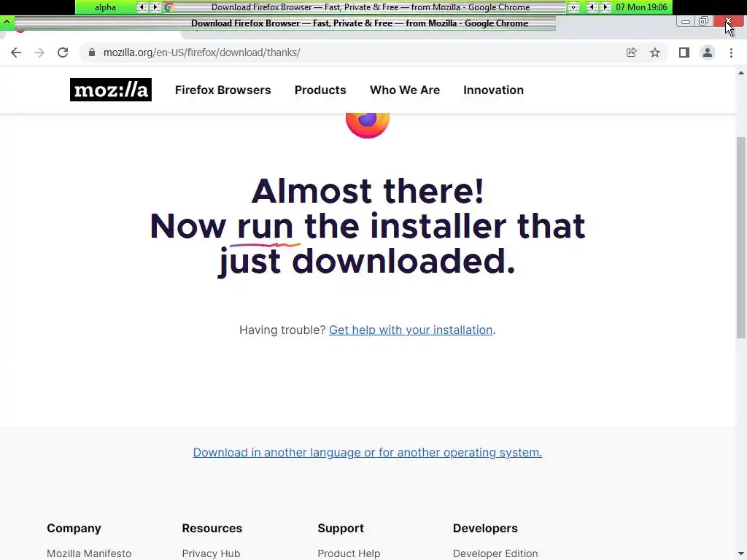Viewport: 747px width, 560px height.
Task: Click the page vertical scrollbar thumb
Action: coord(741,237)
